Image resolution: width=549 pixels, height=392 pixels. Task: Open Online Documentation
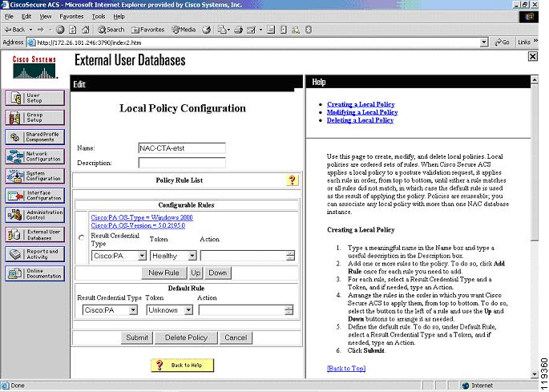35,273
